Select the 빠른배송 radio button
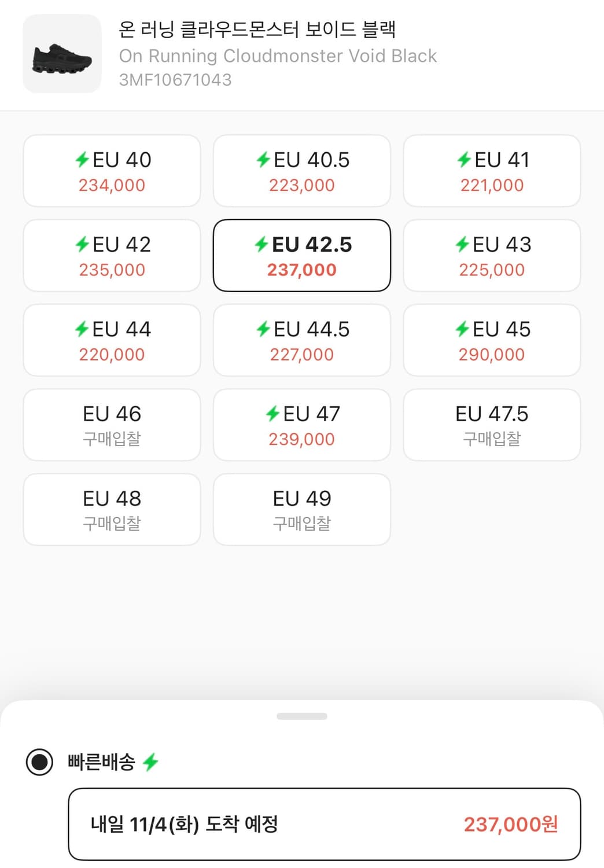This screenshot has height=868, width=604. click(x=39, y=762)
